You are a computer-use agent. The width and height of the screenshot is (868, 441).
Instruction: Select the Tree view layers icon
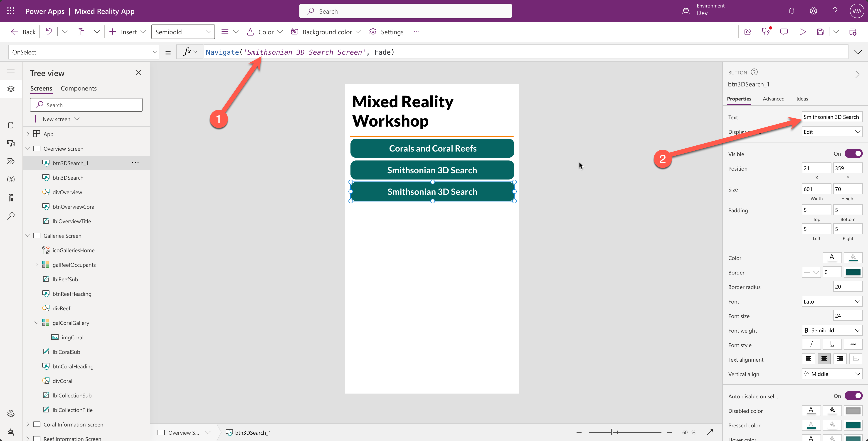pyautogui.click(x=11, y=89)
